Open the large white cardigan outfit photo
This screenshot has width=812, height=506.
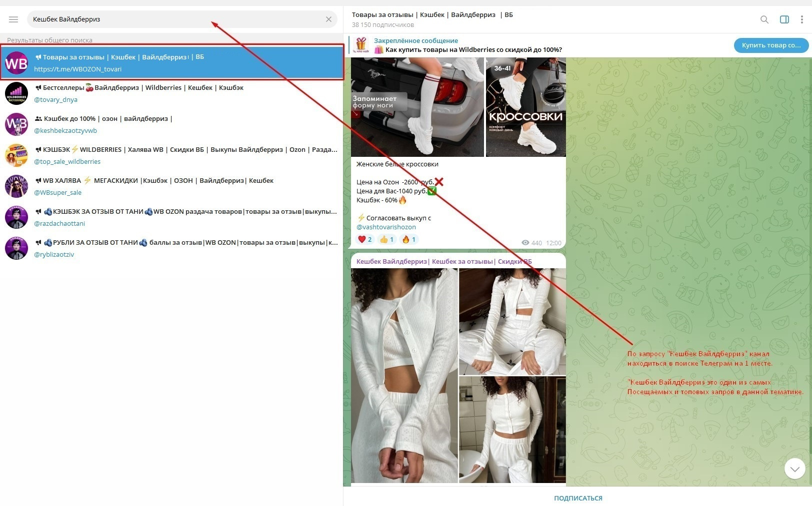tap(404, 376)
